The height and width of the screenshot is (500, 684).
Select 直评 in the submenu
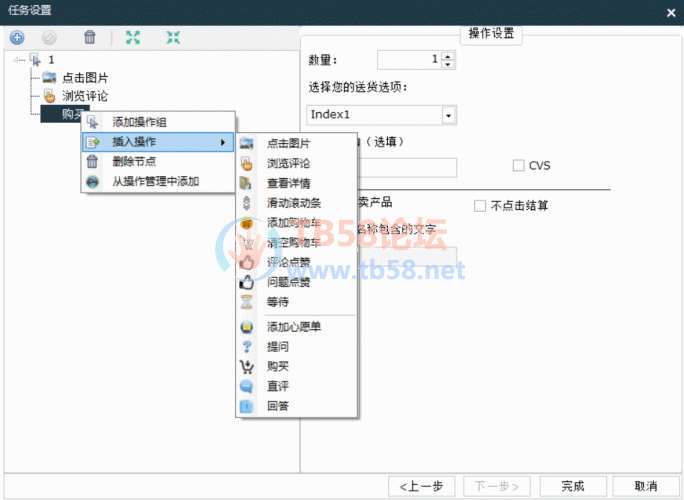(x=297, y=386)
